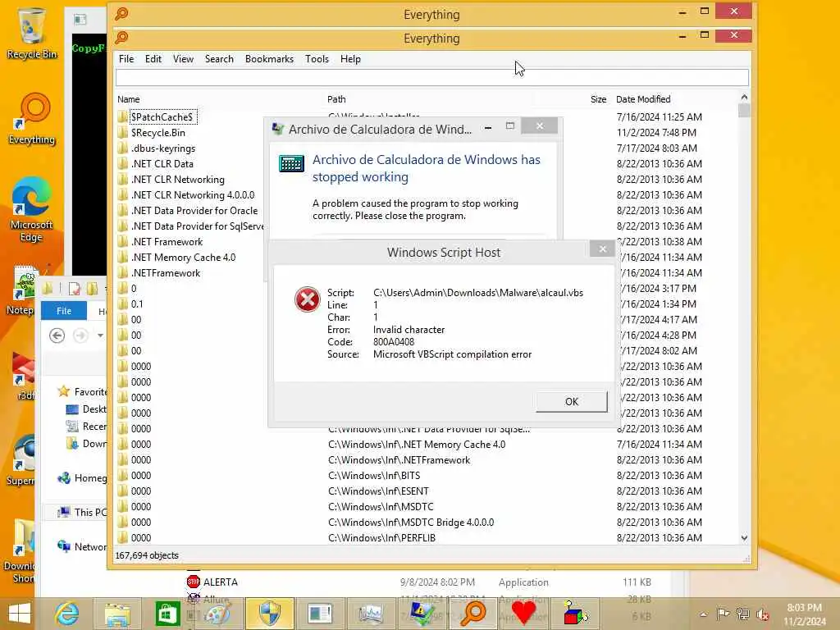Open File Explorer from taskbar

pos(117,614)
